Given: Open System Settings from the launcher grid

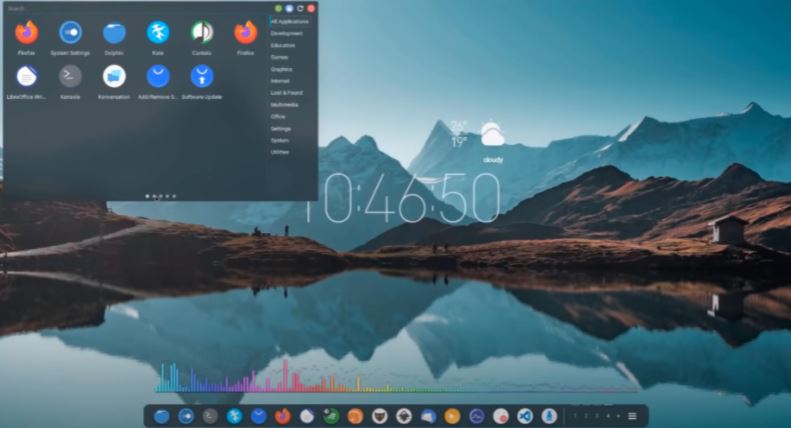Looking at the screenshot, I should (70, 33).
